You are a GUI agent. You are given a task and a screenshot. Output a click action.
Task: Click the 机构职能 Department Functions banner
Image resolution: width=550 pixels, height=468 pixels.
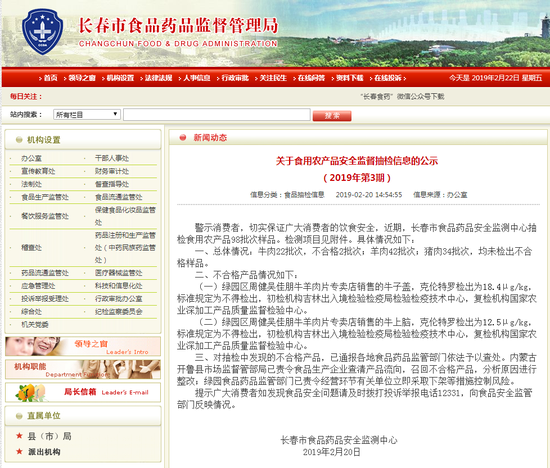[x=83, y=369]
